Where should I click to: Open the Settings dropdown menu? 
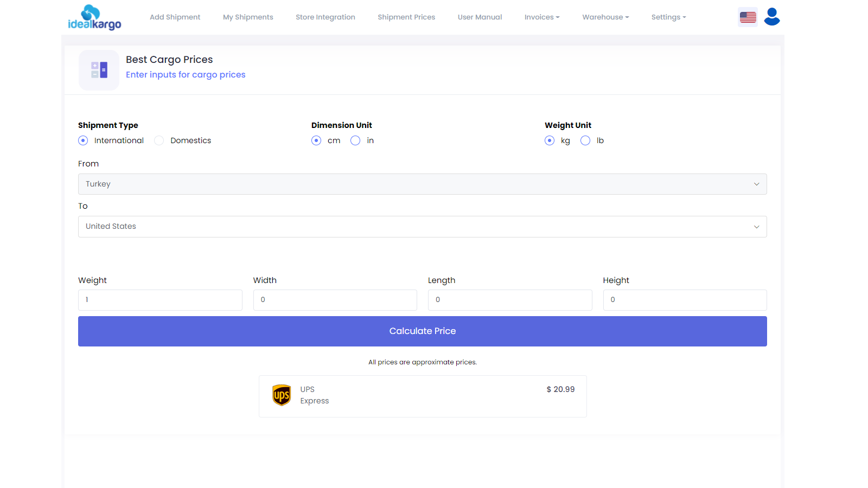pos(668,17)
